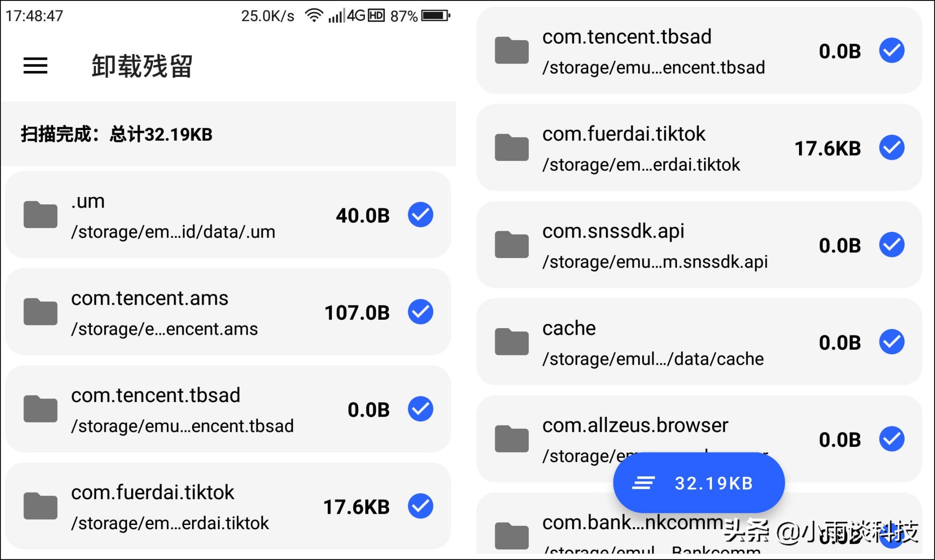Tap the battery icon in status bar
Image resolution: width=935 pixels, height=560 pixels.
tap(435, 15)
